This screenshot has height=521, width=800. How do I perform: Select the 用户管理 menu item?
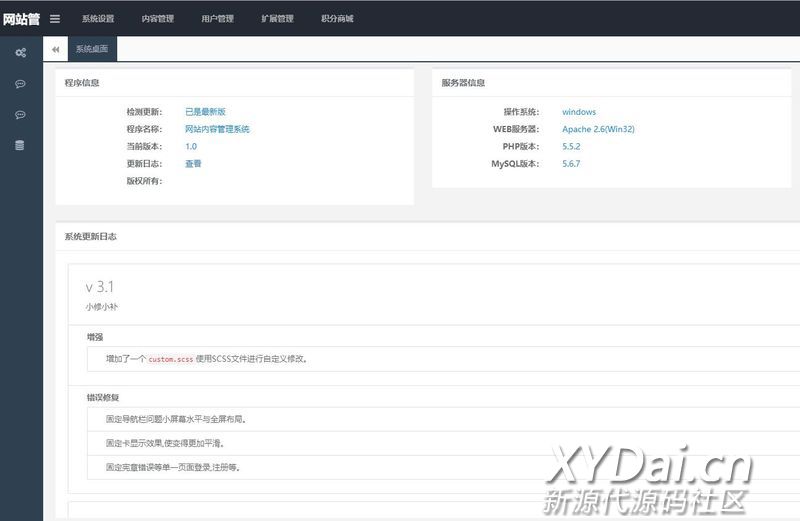pos(217,19)
